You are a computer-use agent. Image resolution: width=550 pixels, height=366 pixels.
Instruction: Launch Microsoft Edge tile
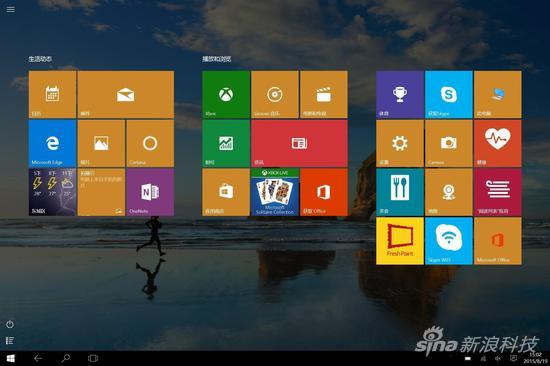[x=52, y=143]
